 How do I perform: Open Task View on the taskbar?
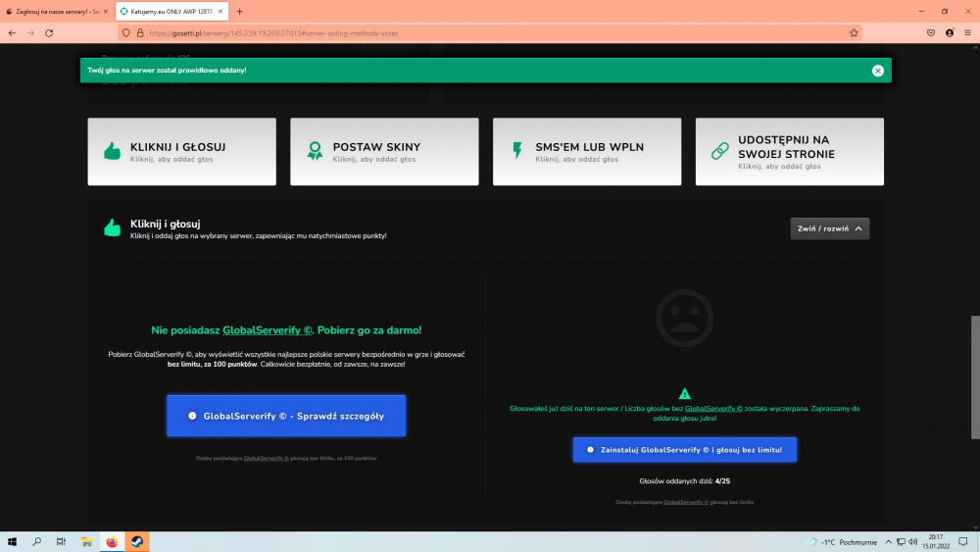[x=61, y=542]
